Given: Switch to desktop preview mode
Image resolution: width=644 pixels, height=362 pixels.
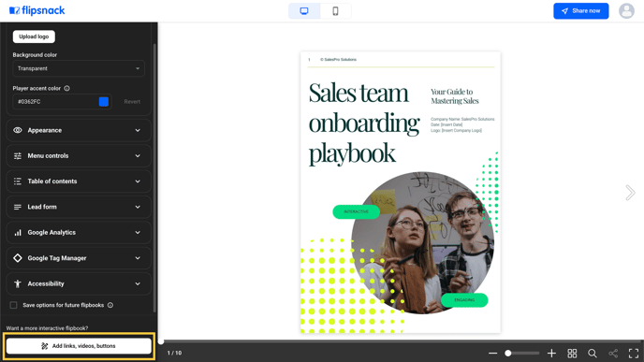Looking at the screenshot, I should click(x=304, y=11).
